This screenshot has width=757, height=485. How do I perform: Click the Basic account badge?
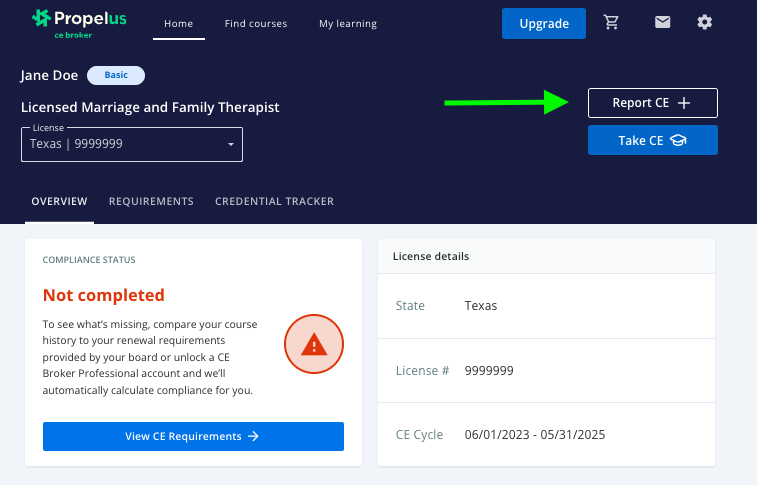[x=116, y=75]
